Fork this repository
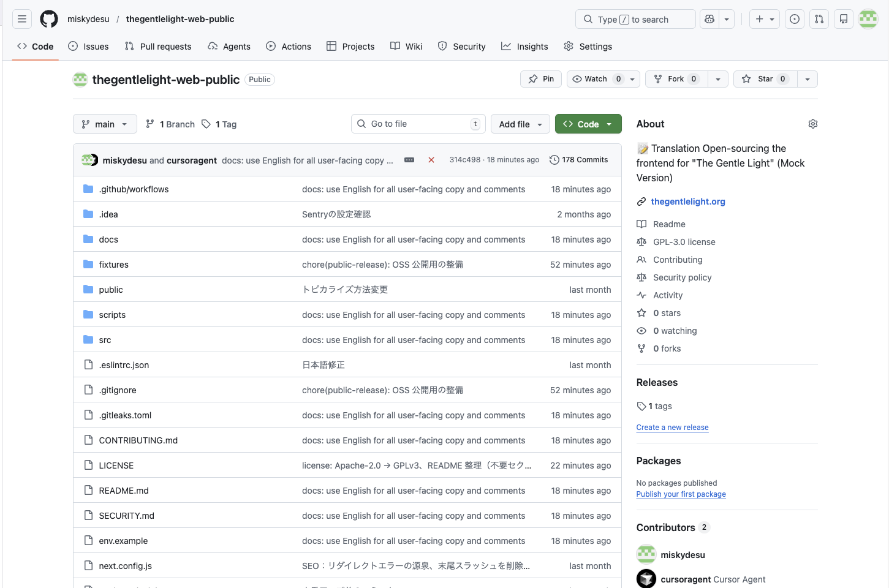 (676, 79)
